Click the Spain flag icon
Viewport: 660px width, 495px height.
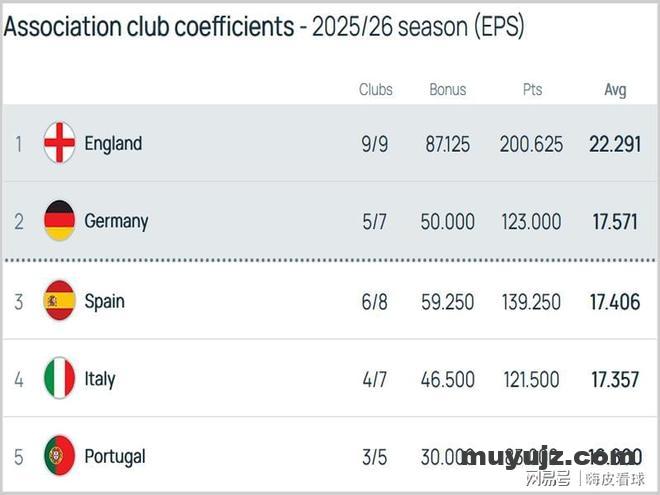coord(60,301)
